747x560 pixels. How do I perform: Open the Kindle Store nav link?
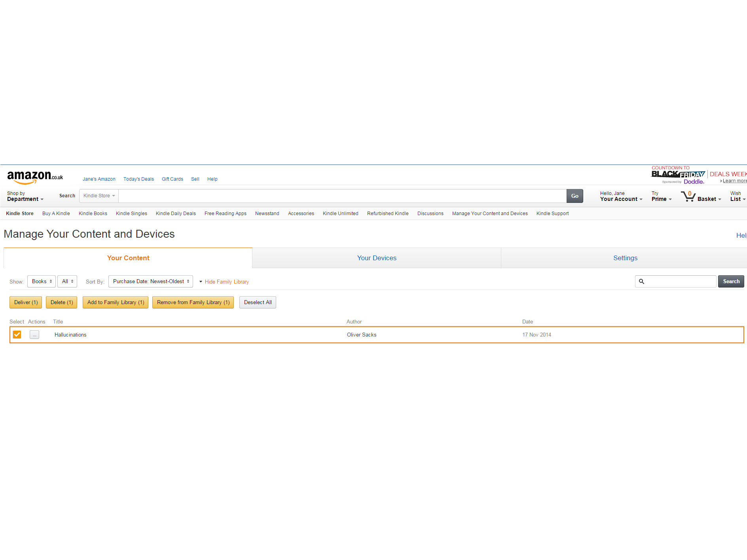20,214
